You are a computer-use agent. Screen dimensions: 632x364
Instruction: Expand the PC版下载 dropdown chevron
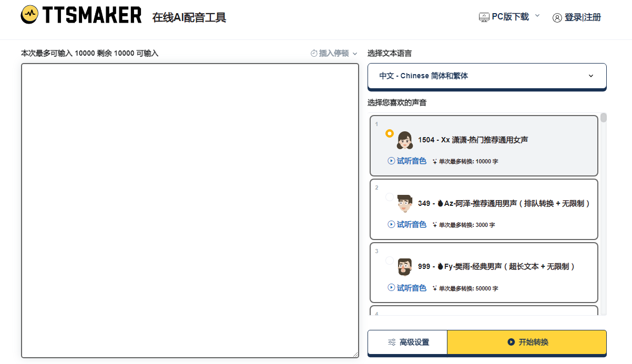point(537,16)
